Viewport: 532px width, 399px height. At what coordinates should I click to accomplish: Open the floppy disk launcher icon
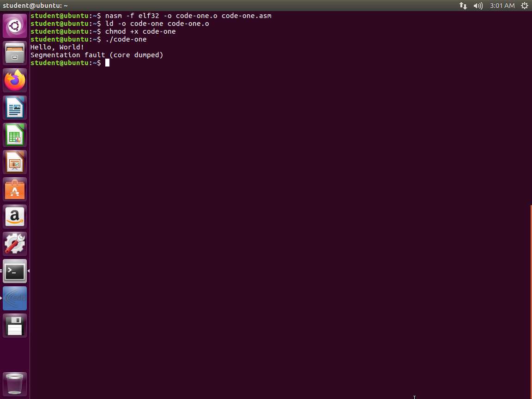point(15,326)
